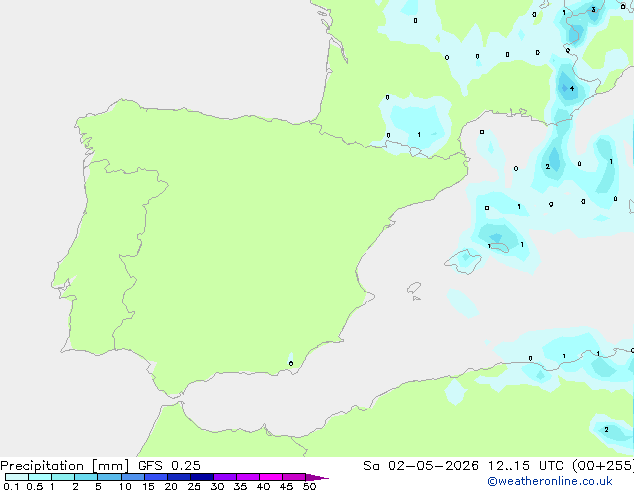Click the '(00+255)' forecast offset text
Image resolution: width=634 pixels, height=490 pixels.
(602, 466)
